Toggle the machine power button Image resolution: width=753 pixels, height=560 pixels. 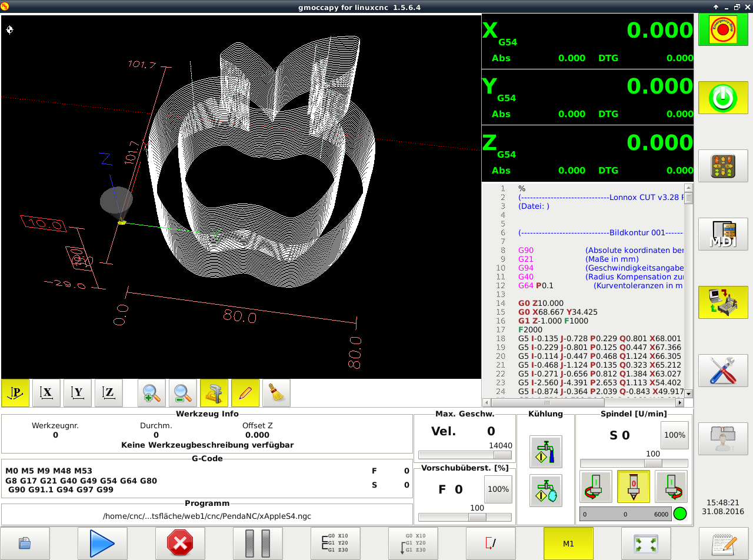pyautogui.click(x=722, y=98)
